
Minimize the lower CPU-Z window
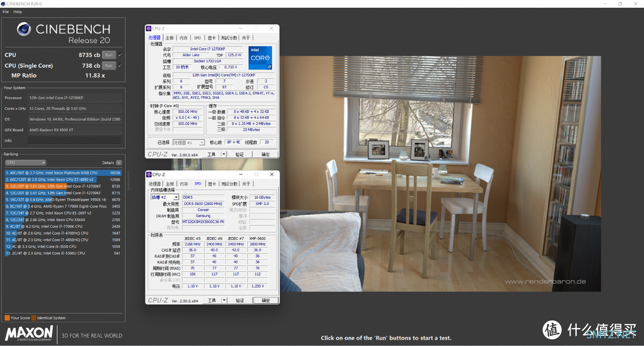coord(241,174)
